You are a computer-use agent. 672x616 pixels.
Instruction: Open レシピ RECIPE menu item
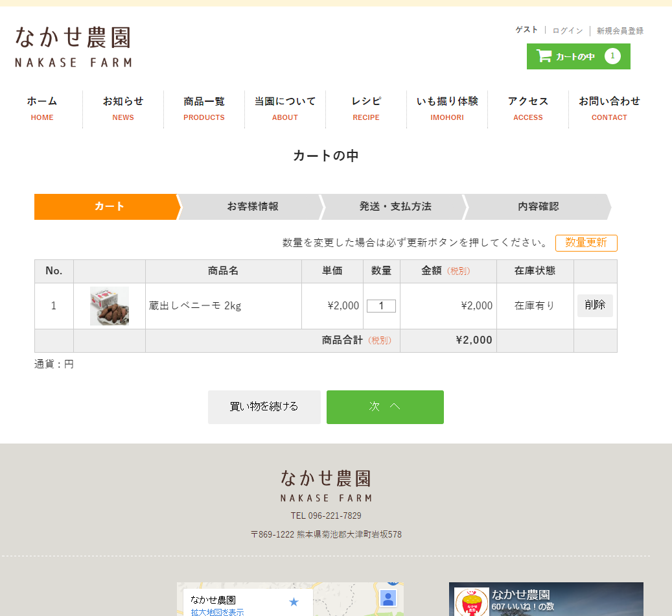click(x=366, y=109)
